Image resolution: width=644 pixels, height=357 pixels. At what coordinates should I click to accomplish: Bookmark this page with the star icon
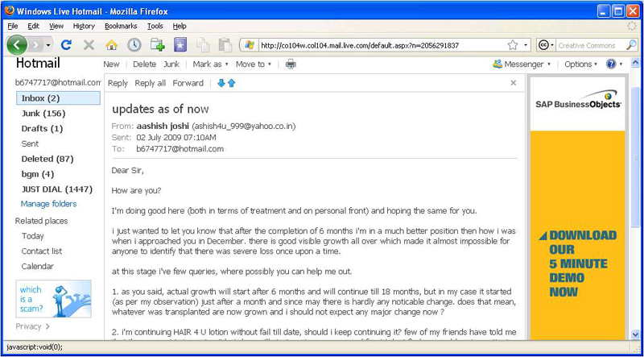(x=512, y=45)
